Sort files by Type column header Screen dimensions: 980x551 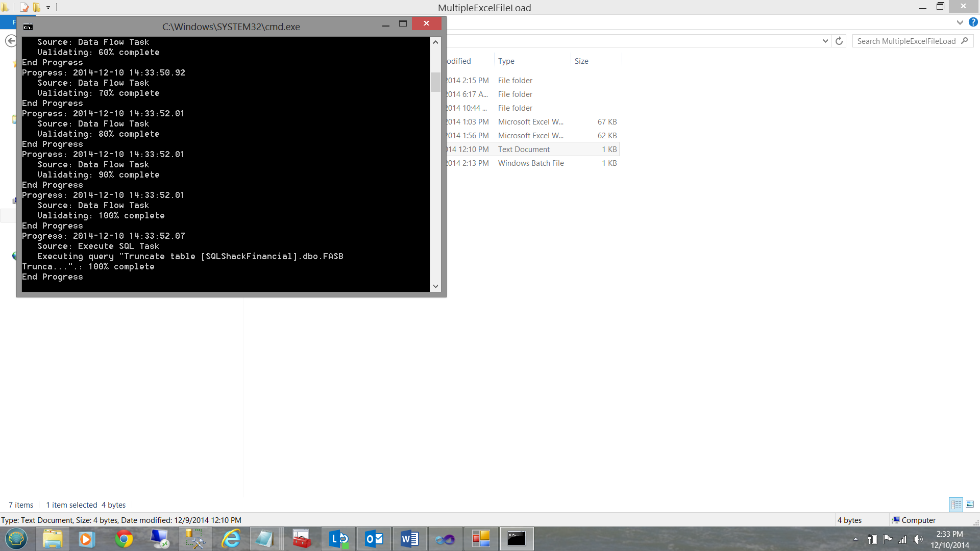[x=506, y=61]
